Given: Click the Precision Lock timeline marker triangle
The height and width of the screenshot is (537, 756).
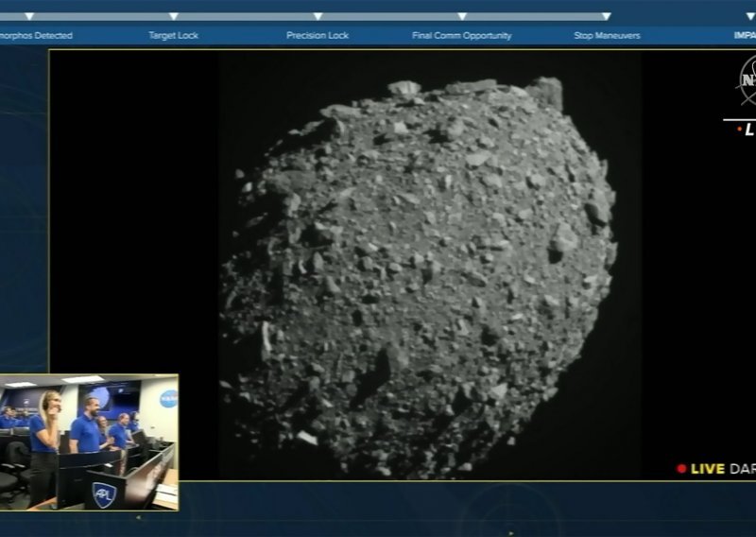Looking at the screenshot, I should pyautogui.click(x=318, y=16).
